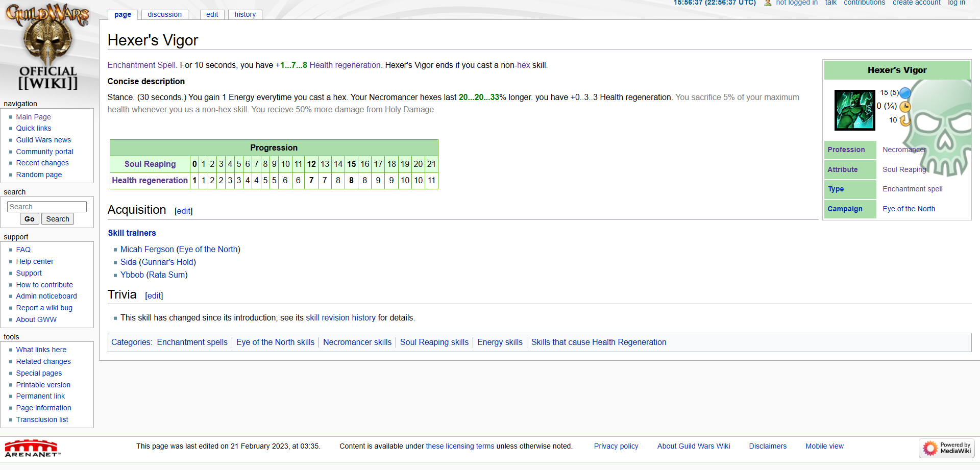Click the recharge time icon

coord(904,120)
